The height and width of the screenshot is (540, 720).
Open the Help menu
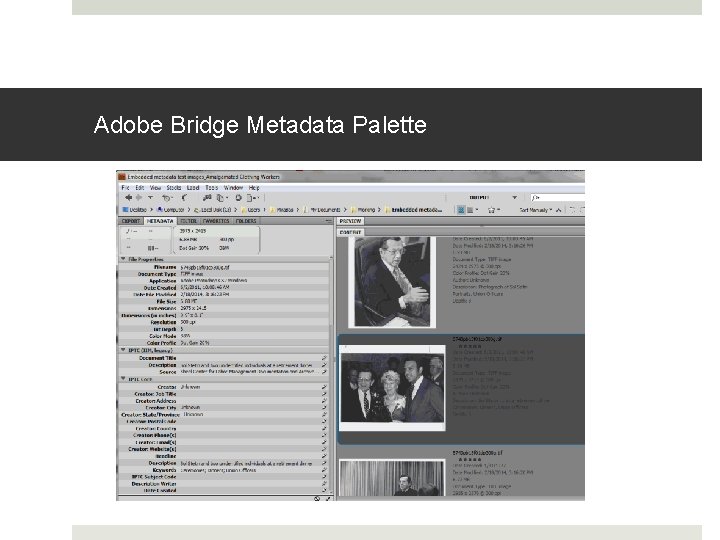coord(254,188)
